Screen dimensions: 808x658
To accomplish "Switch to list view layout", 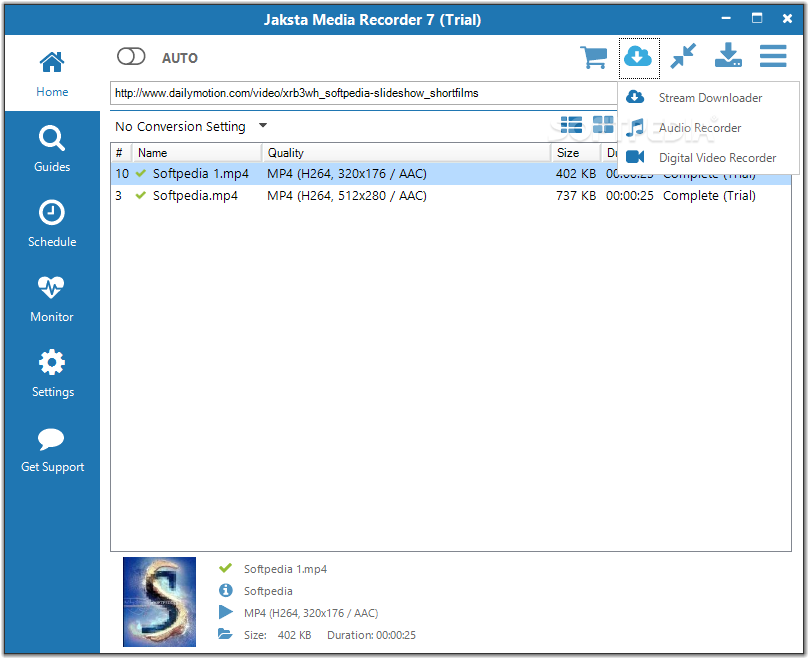I will tap(571, 125).
